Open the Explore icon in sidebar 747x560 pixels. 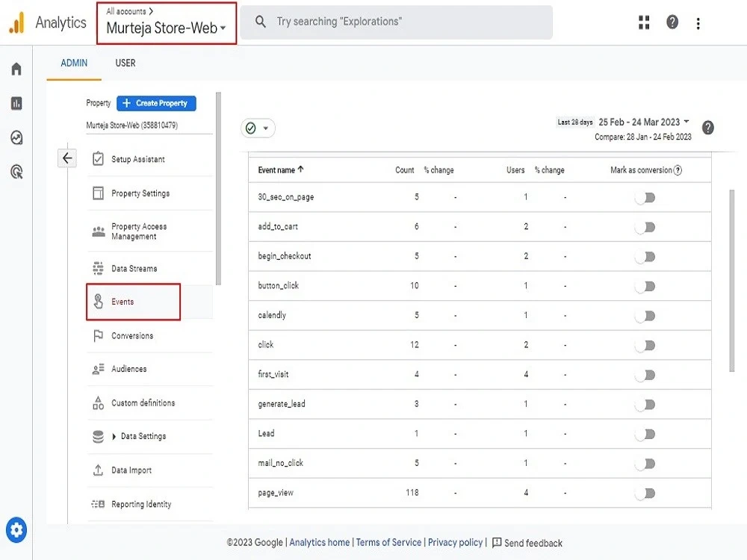point(16,137)
